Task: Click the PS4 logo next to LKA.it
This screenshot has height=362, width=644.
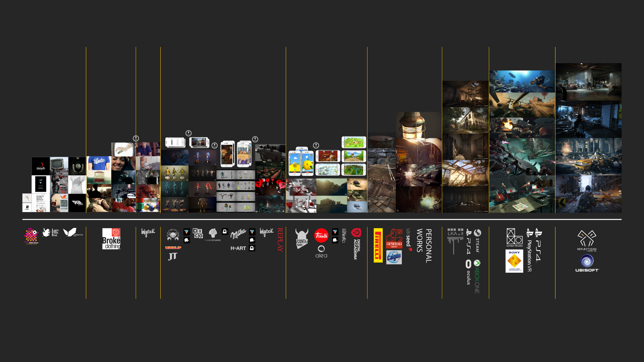Action: click(469, 241)
